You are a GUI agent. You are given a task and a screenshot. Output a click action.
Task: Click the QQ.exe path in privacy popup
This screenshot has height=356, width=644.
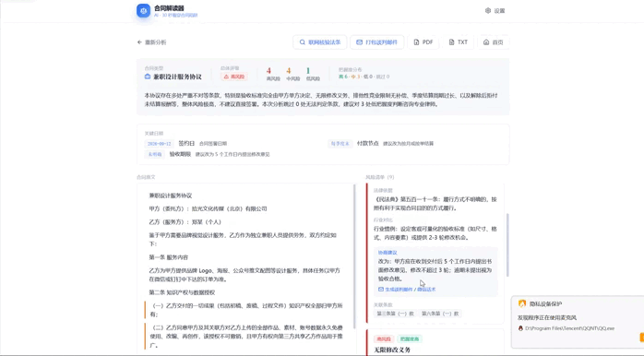pos(569,328)
